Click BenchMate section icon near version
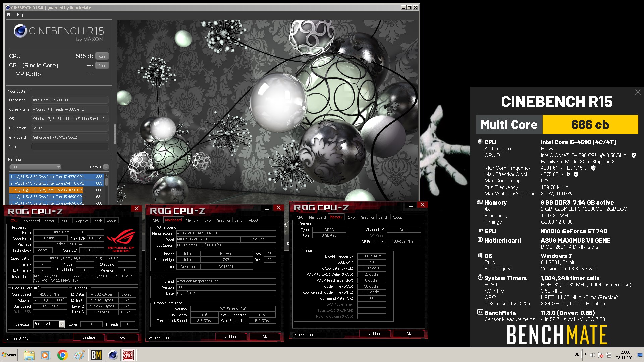 (x=480, y=312)
